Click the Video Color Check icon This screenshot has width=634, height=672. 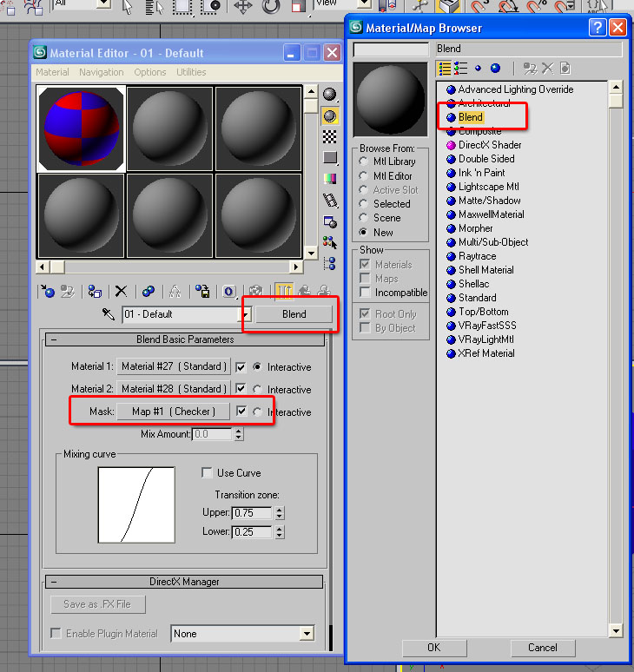pos(330,178)
